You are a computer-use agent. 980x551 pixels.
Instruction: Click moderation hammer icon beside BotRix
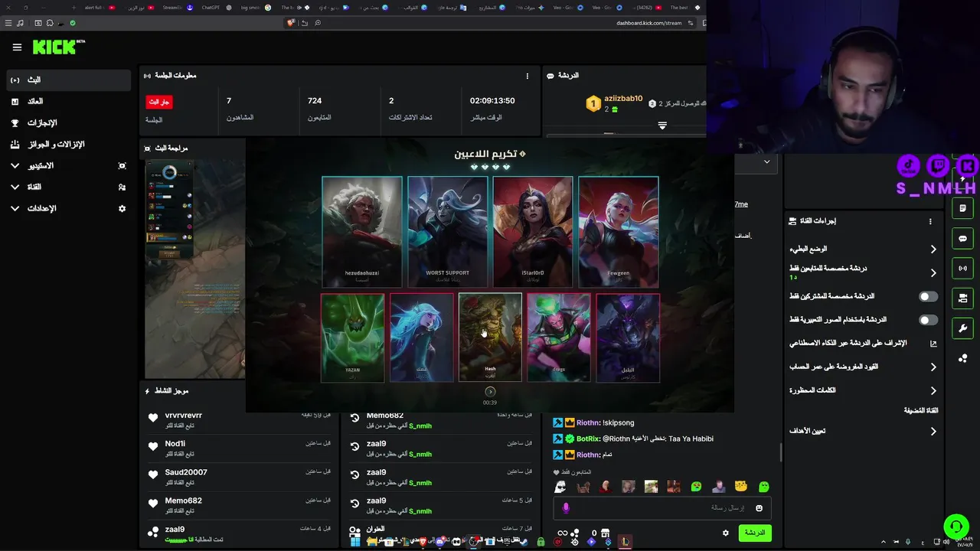coord(558,439)
